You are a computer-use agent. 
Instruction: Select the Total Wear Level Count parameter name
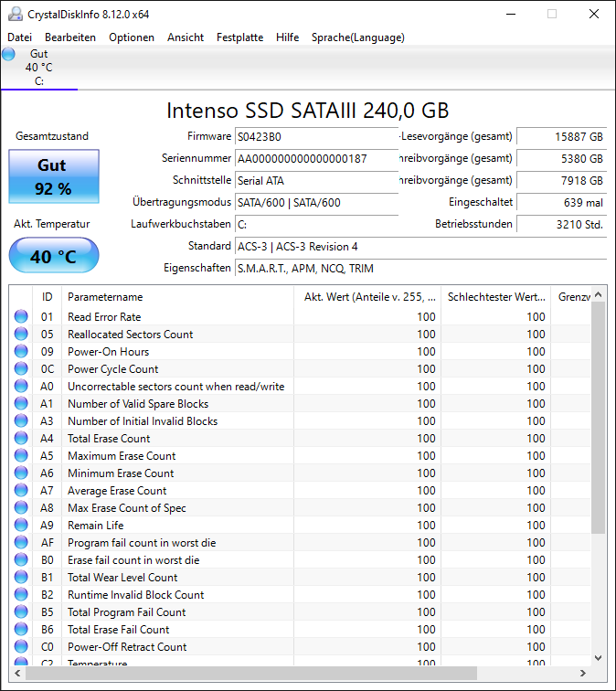pyautogui.click(x=122, y=578)
